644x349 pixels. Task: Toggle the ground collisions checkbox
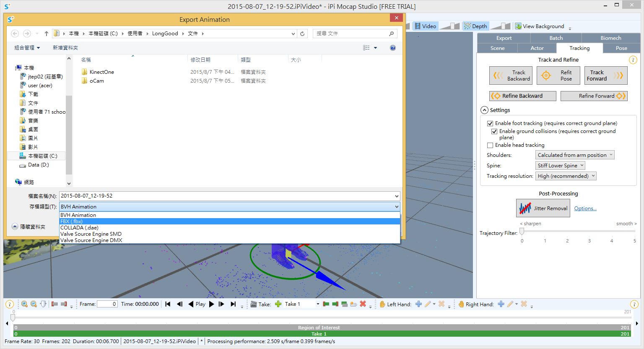click(x=494, y=131)
